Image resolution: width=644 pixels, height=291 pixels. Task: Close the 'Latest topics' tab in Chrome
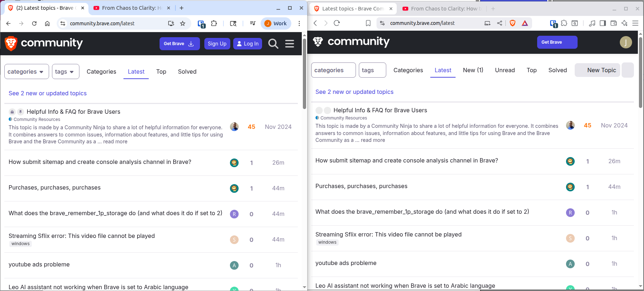point(83,8)
